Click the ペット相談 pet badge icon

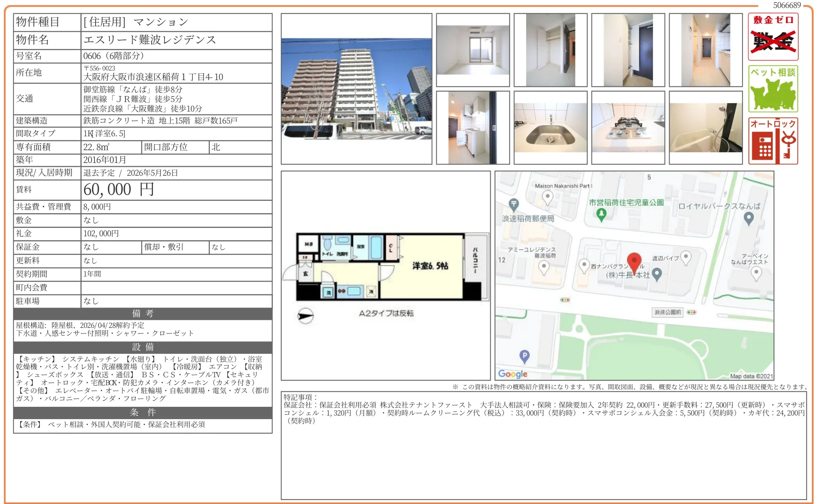click(x=773, y=88)
